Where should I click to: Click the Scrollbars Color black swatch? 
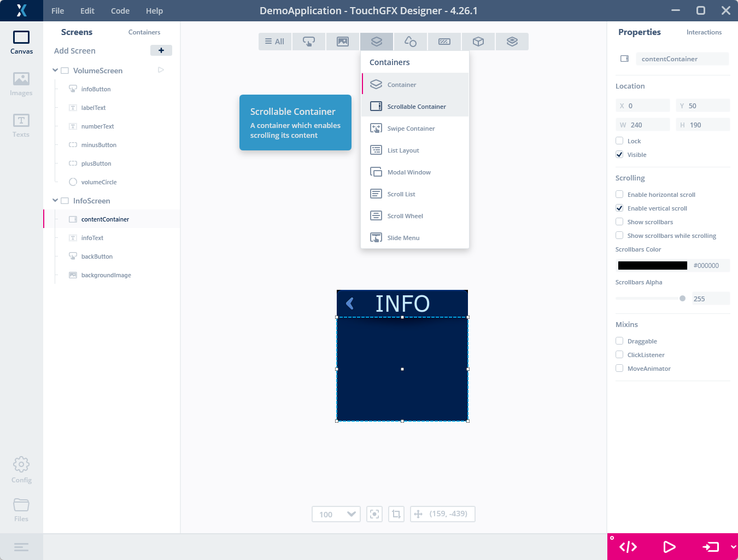tap(652, 266)
